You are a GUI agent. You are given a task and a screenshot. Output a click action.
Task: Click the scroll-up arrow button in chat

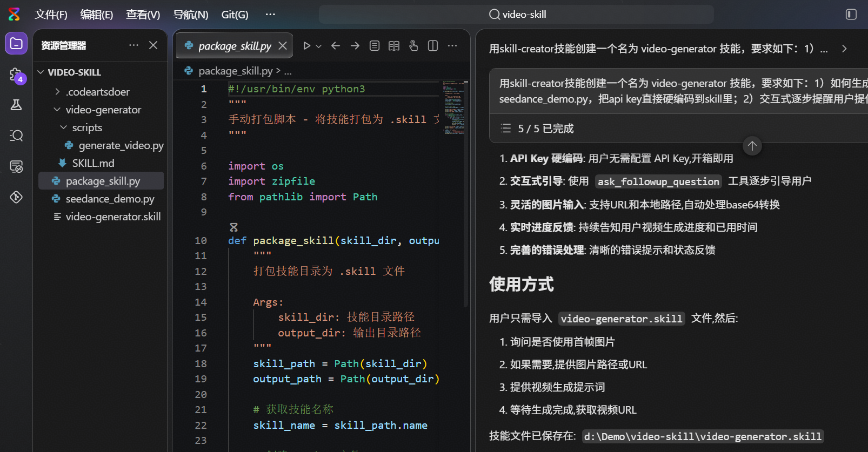click(752, 146)
